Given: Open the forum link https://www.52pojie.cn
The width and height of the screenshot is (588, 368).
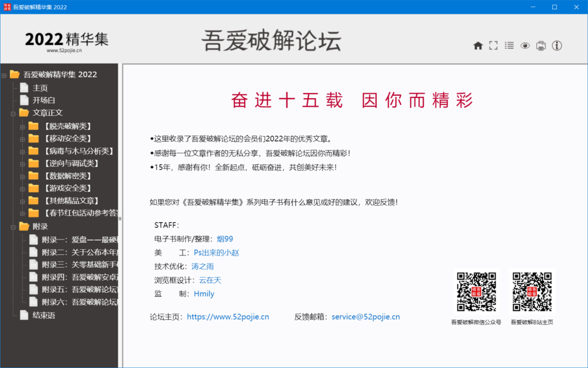Looking at the screenshot, I should [228, 316].
